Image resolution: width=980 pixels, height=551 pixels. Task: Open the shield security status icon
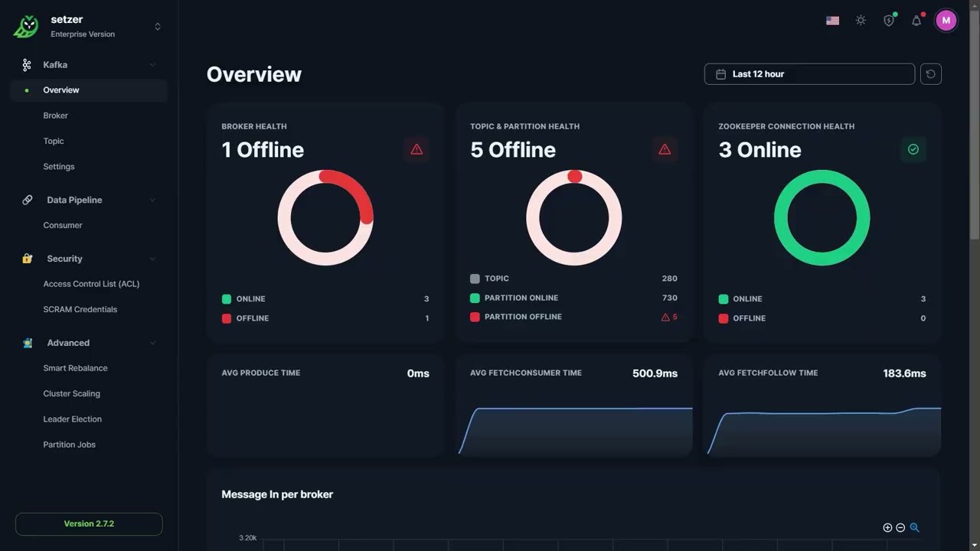click(x=889, y=21)
